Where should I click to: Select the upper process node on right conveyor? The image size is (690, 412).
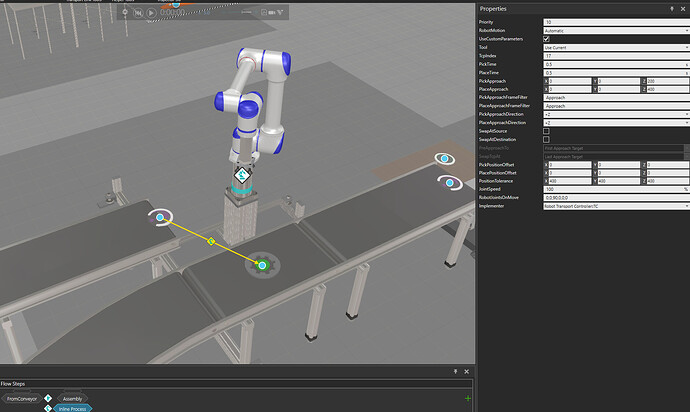pos(444,158)
